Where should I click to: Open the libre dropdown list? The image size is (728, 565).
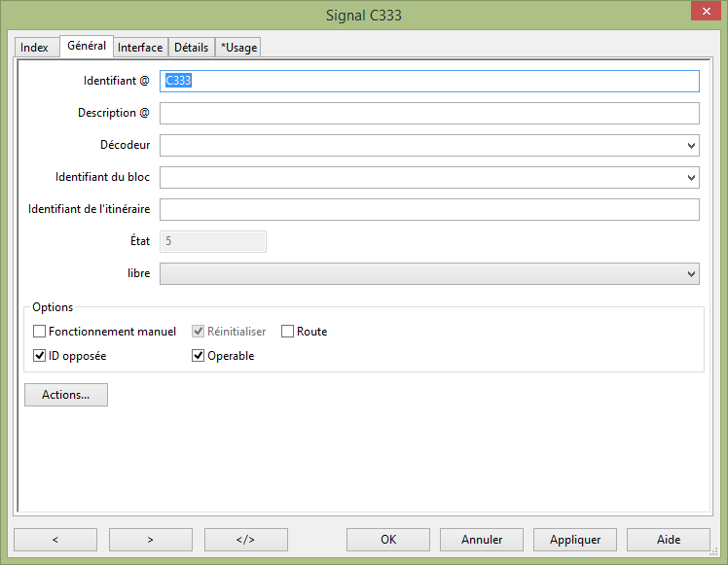[x=691, y=274]
